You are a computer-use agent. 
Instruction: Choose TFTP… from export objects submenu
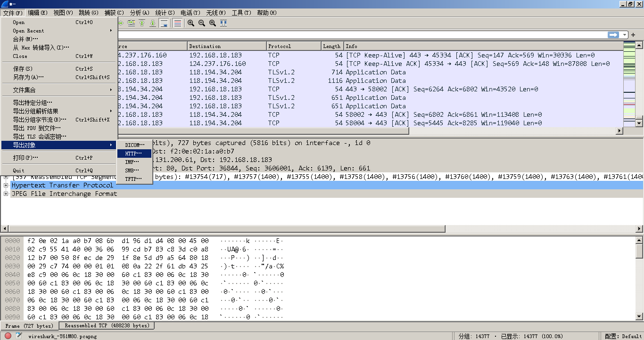(134, 179)
